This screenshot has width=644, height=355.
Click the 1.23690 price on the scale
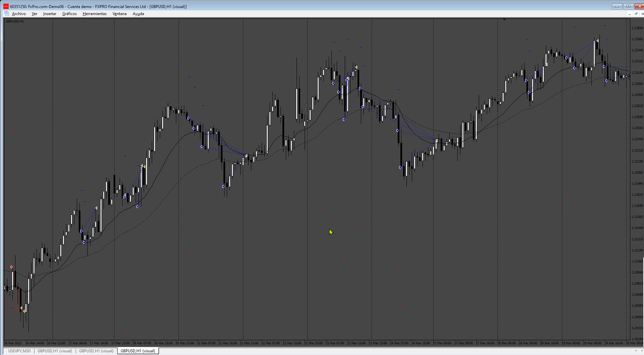(x=637, y=28)
